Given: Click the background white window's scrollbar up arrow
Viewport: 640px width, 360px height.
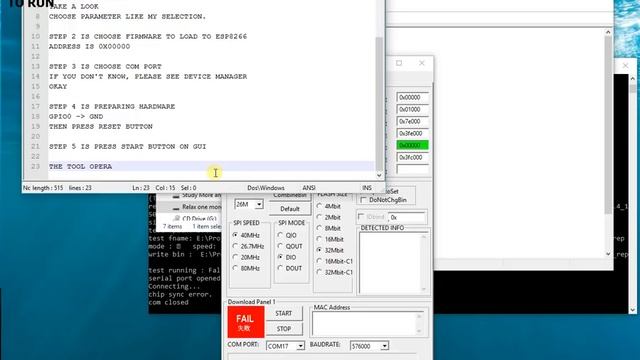Looking at the screenshot, I should pyautogui.click(x=608, y=32).
